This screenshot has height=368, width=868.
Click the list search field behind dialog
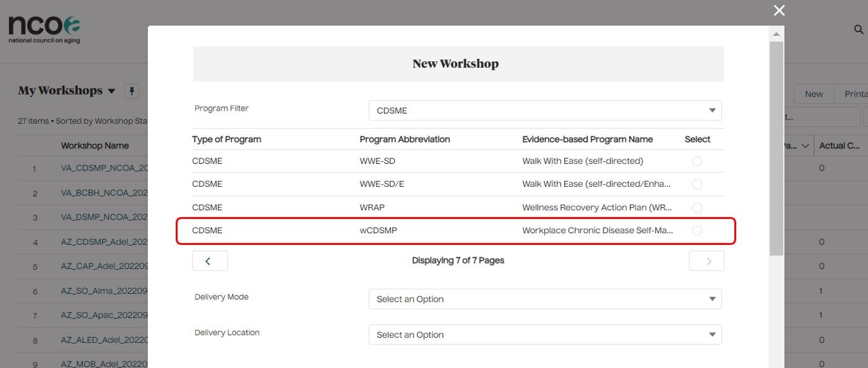[x=822, y=117]
